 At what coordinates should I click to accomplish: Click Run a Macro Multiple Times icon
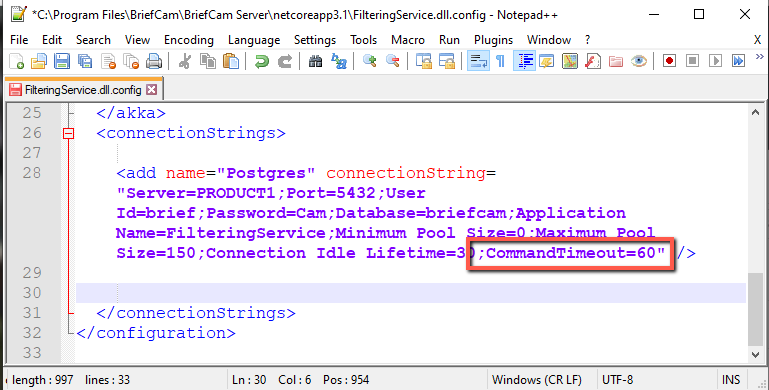point(739,61)
